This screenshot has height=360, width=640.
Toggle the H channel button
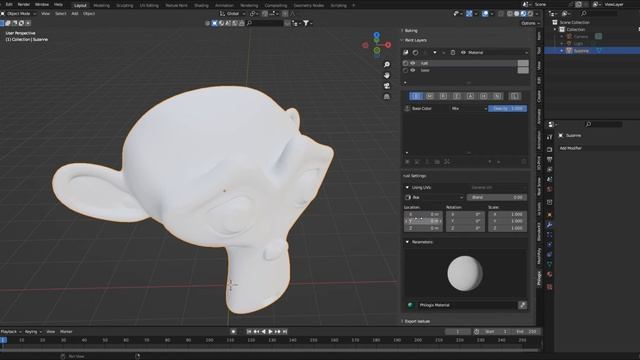tap(484, 96)
